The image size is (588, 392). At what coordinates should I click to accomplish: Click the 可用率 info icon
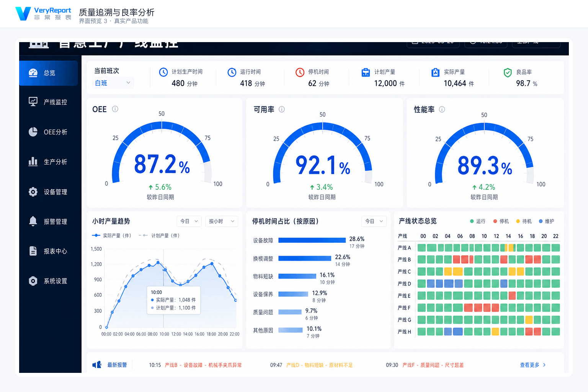[282, 109]
